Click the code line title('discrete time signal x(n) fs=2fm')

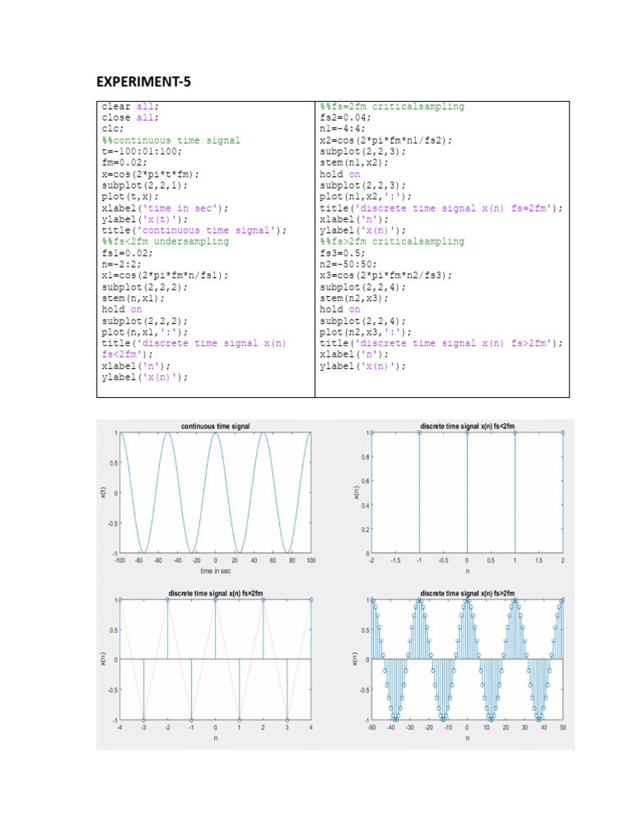[x=441, y=208]
